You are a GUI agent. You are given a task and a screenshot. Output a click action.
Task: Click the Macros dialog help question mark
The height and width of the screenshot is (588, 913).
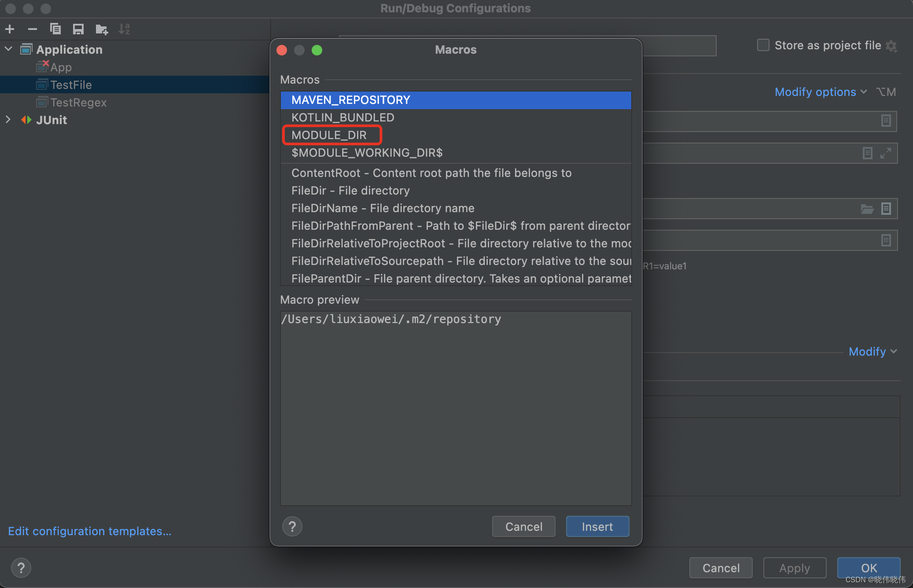click(x=292, y=526)
